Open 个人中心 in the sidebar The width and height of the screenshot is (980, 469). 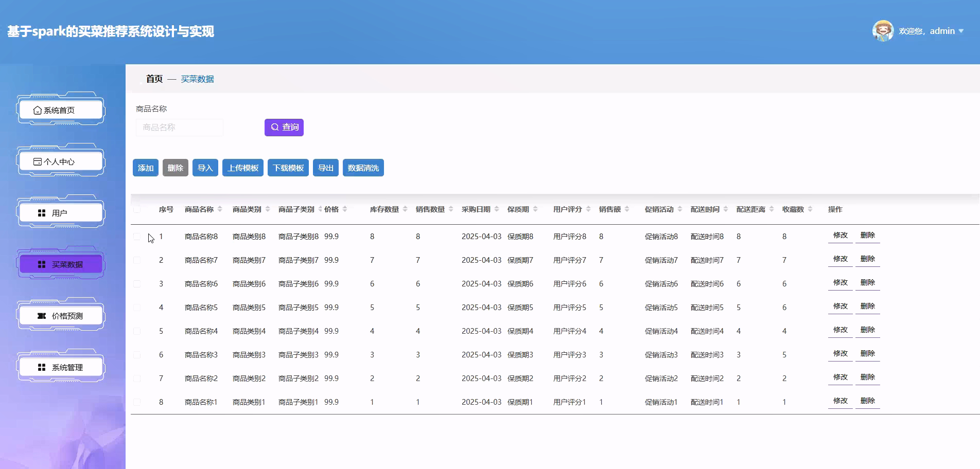click(x=61, y=161)
